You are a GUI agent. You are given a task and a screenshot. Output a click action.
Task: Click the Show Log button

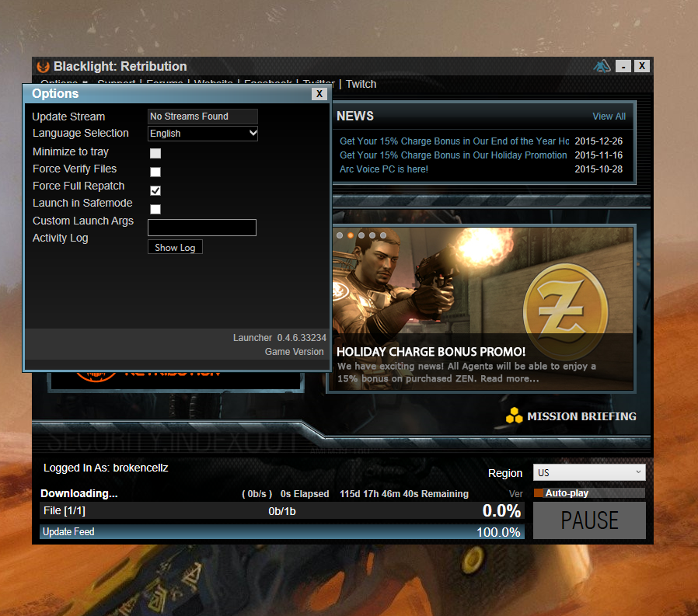coord(175,247)
